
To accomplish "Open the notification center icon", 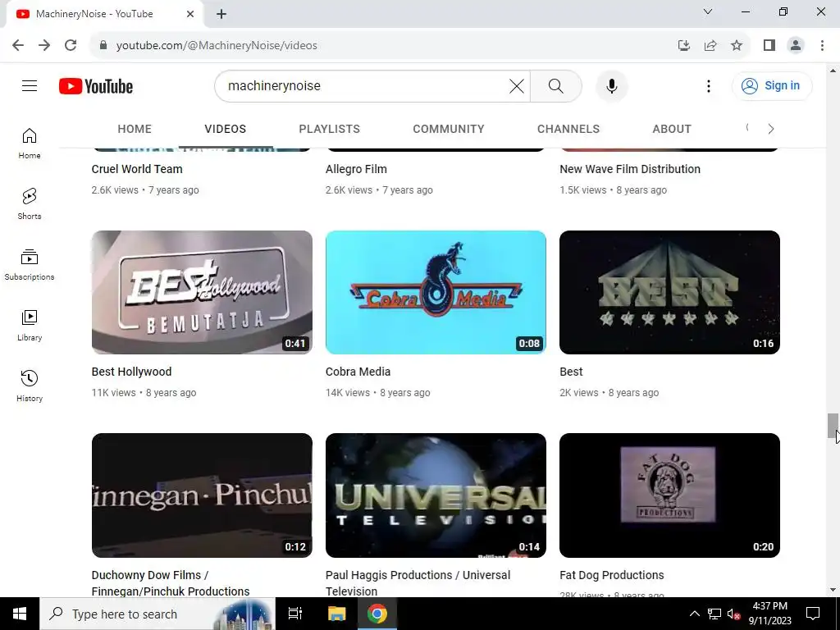I will [813, 614].
